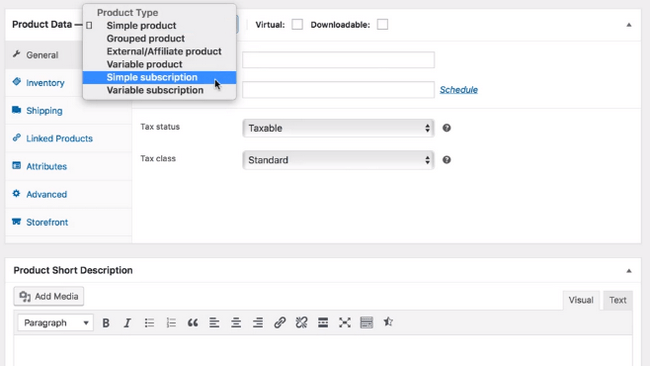Open the Paragraph format dropdown
Image resolution: width=650 pixels, height=366 pixels.
pos(55,323)
